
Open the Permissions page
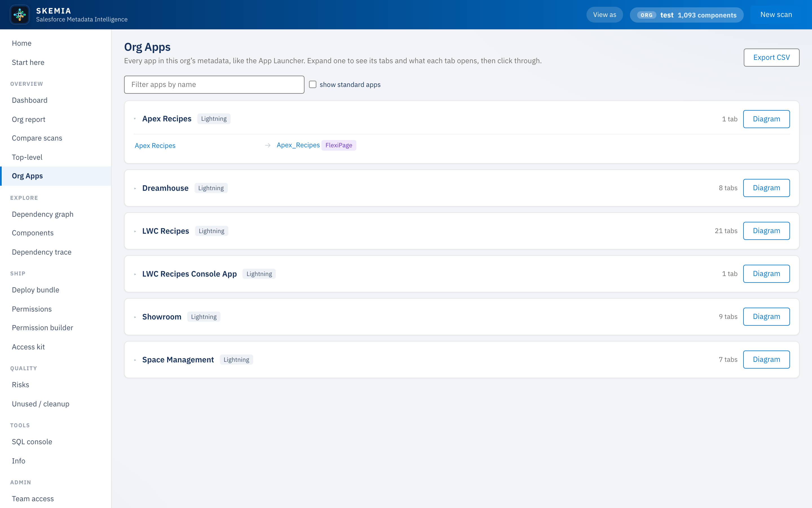tap(56, 309)
